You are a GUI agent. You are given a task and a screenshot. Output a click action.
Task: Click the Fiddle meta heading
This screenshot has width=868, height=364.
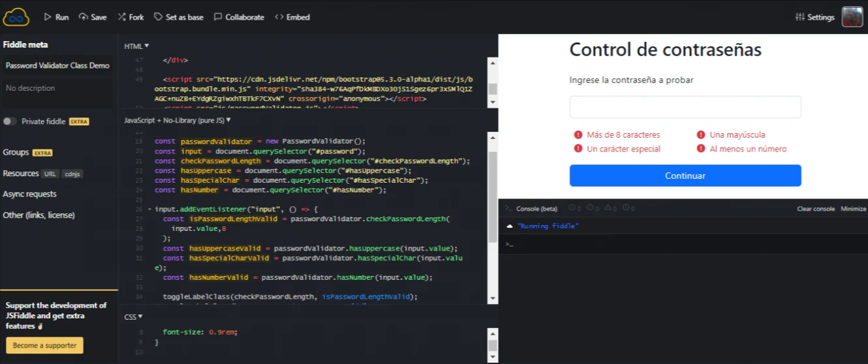[x=25, y=44]
